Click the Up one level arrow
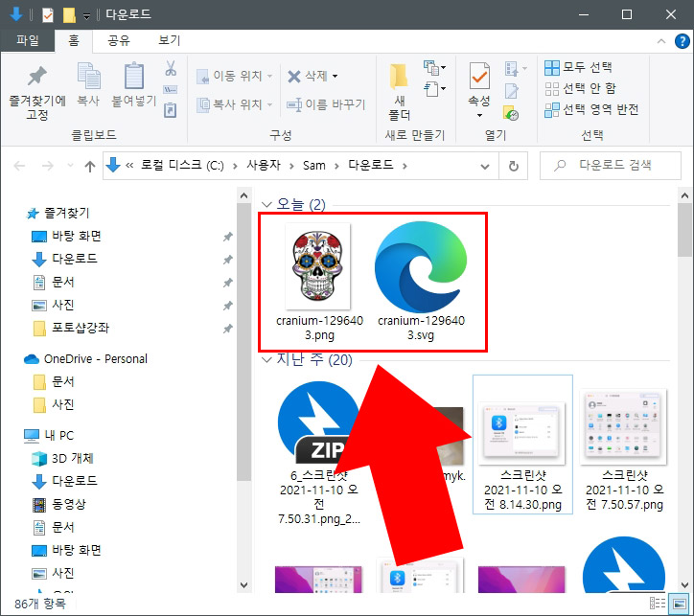694x616 pixels. point(90,167)
